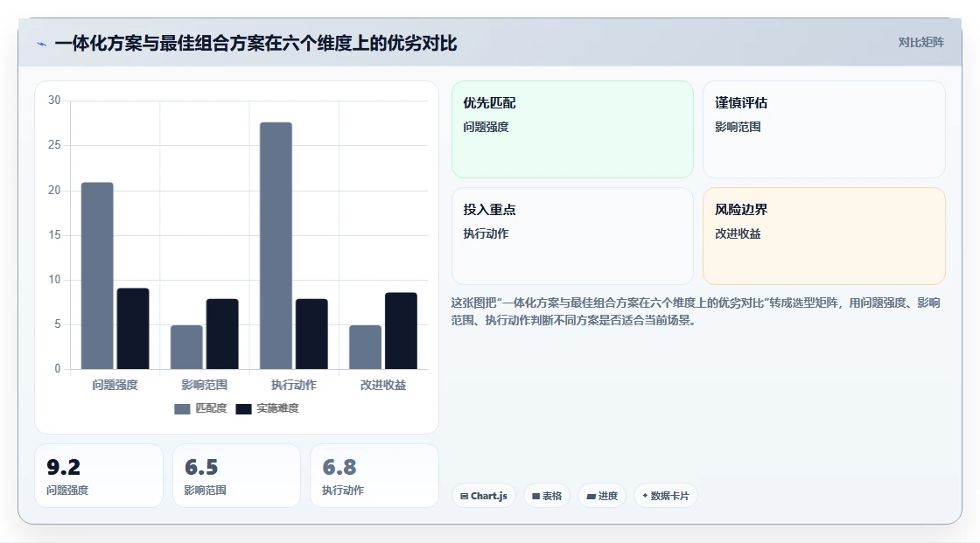Screen dimensions: 980x543
Task: Click the description paragraph starting 这张图把
Action: (696, 311)
